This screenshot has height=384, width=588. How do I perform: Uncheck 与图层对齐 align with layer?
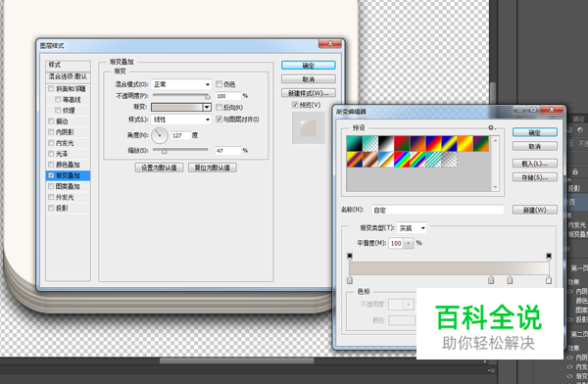[219, 120]
